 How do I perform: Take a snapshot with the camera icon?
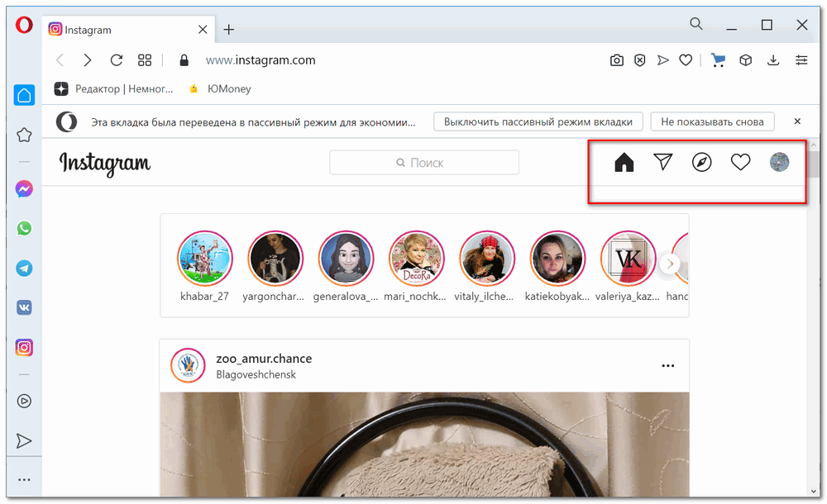(617, 60)
